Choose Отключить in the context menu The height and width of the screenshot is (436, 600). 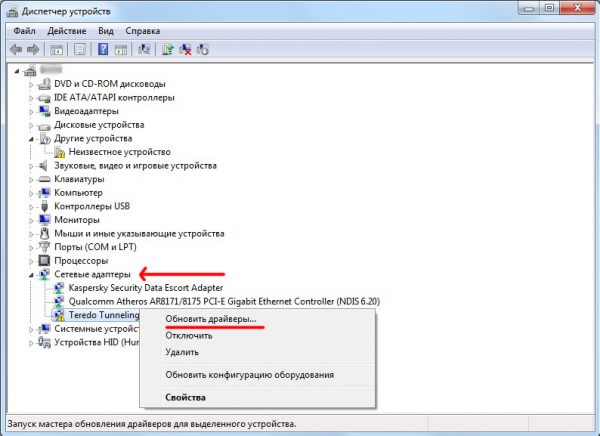tap(257, 336)
